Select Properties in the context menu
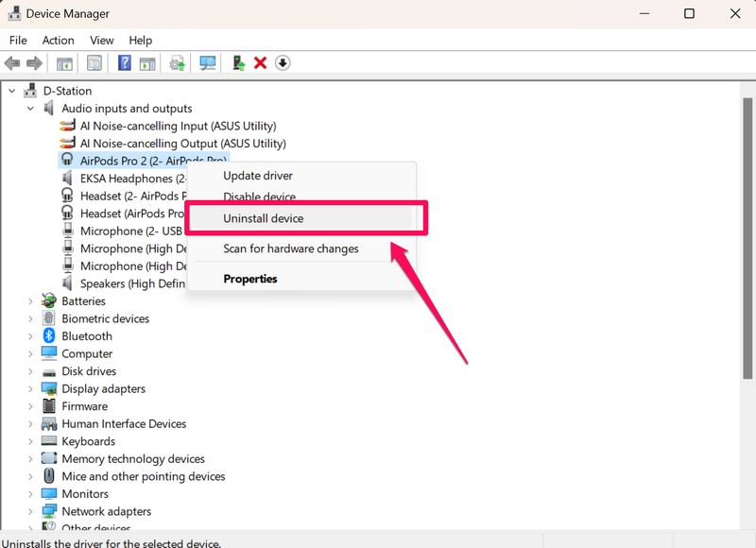Screen dimensions: 756x548 [x=249, y=279]
